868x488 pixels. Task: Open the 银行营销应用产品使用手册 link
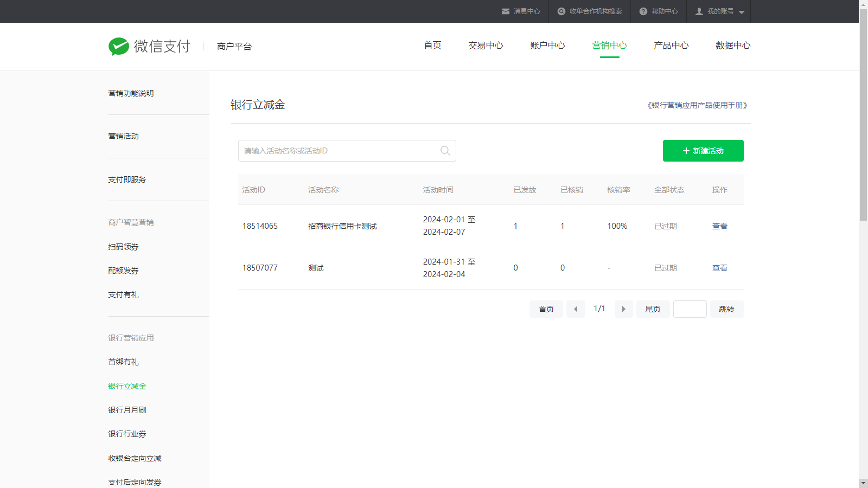point(697,105)
